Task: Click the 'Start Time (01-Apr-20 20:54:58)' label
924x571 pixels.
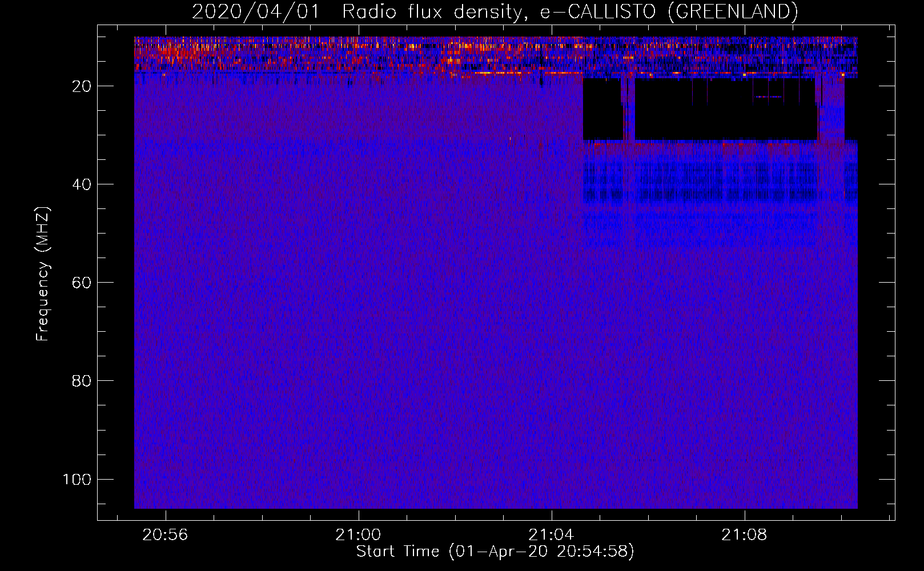Action: pos(495,552)
